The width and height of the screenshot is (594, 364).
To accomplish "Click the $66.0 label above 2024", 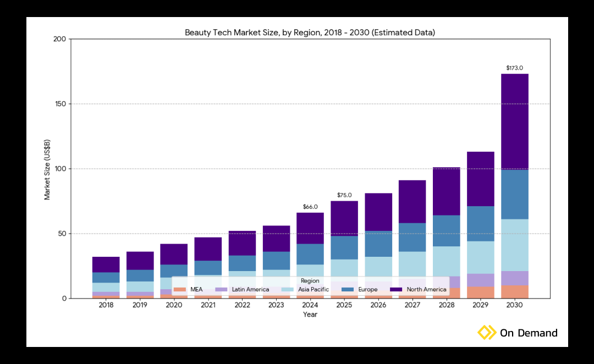I will tap(310, 207).
